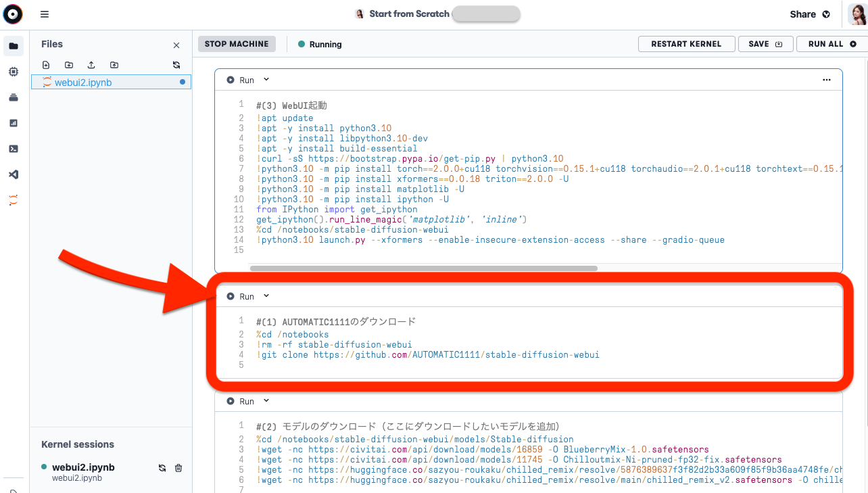
Task: Delete the webui2.ipynb kernel session
Action: (x=178, y=468)
